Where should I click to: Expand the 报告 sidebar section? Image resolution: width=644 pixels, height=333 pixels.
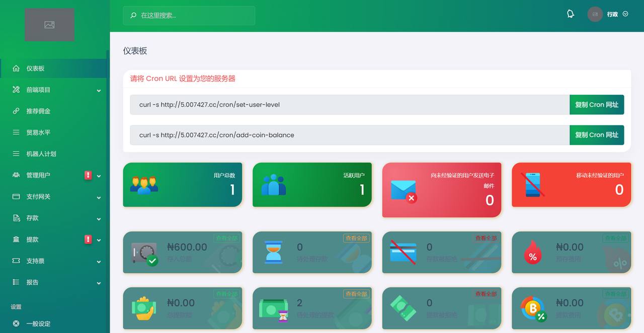99,283
